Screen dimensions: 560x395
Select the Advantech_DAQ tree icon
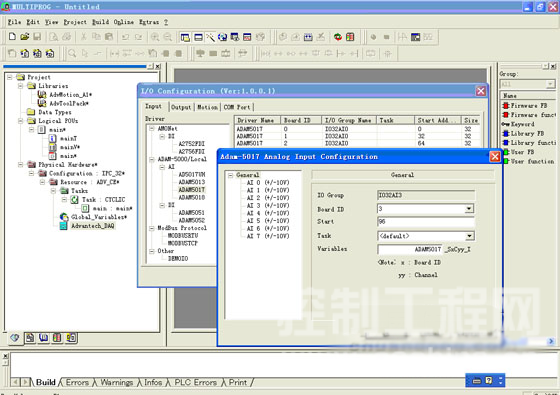pos(63,226)
